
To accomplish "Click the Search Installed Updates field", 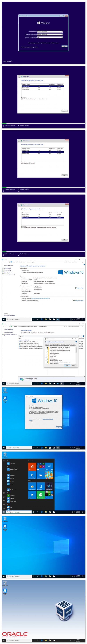I will coord(76,326).
